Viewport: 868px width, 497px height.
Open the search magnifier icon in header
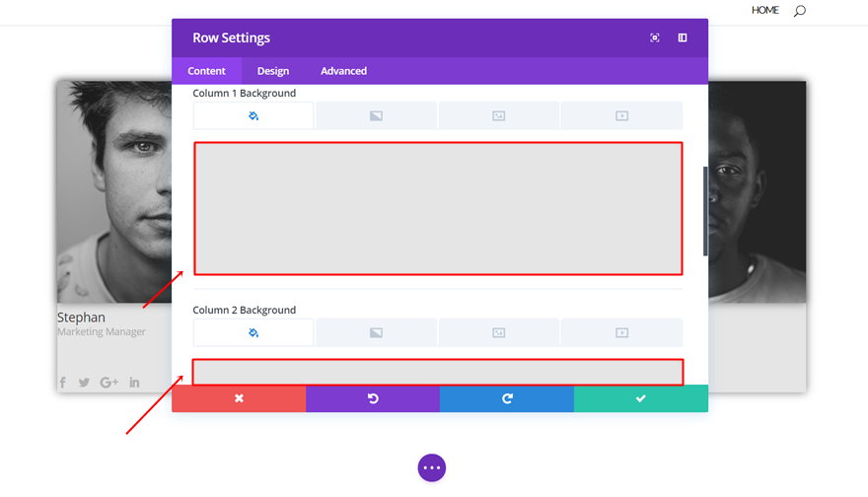point(799,11)
